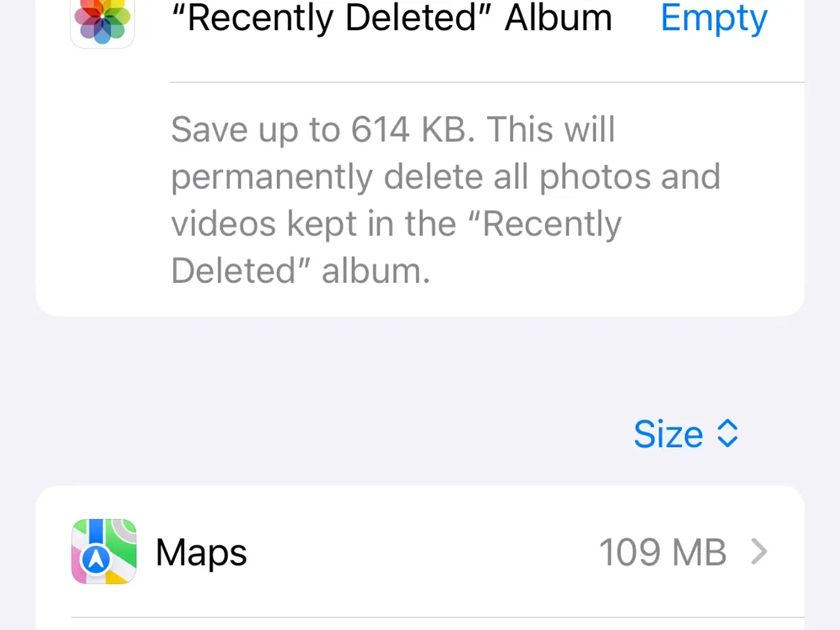
Task: Open Maps storage details via its name
Action: [201, 553]
